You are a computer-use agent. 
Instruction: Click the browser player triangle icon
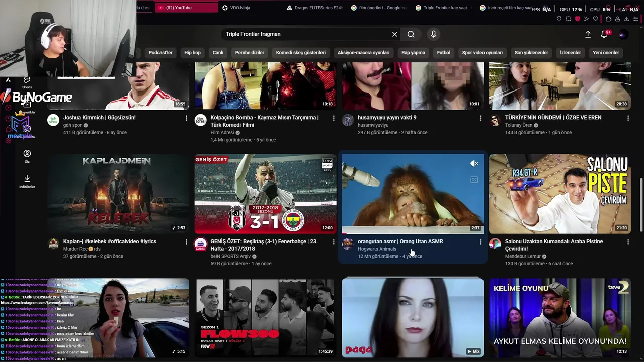pos(586,19)
